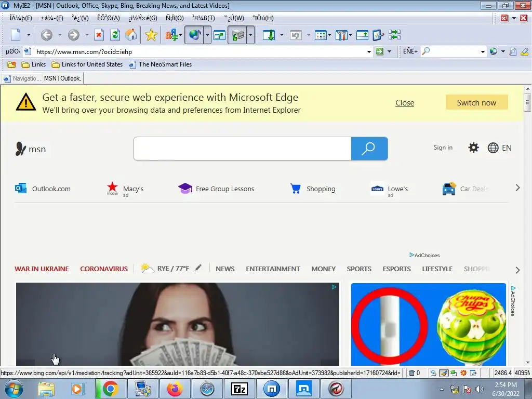Open the globe music icon dropdown arrow
Screen dimensions: 532x399
(x=207, y=35)
